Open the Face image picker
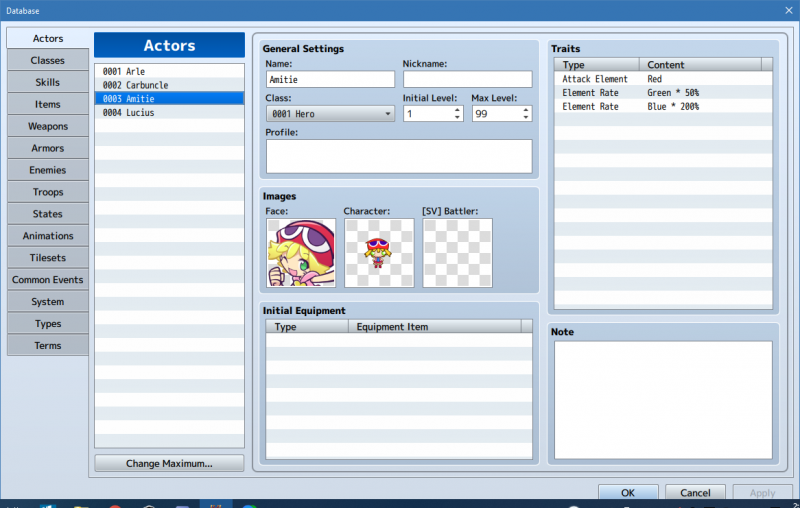800x508 pixels. coord(301,253)
